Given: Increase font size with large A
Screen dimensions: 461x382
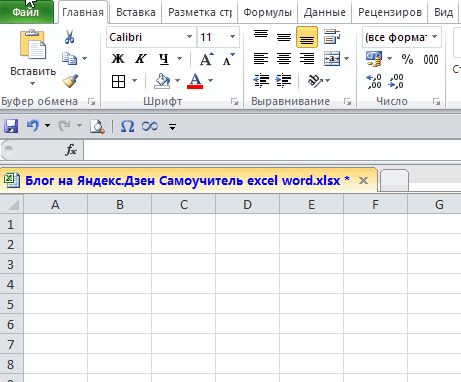Looking at the screenshot, I should point(207,59).
